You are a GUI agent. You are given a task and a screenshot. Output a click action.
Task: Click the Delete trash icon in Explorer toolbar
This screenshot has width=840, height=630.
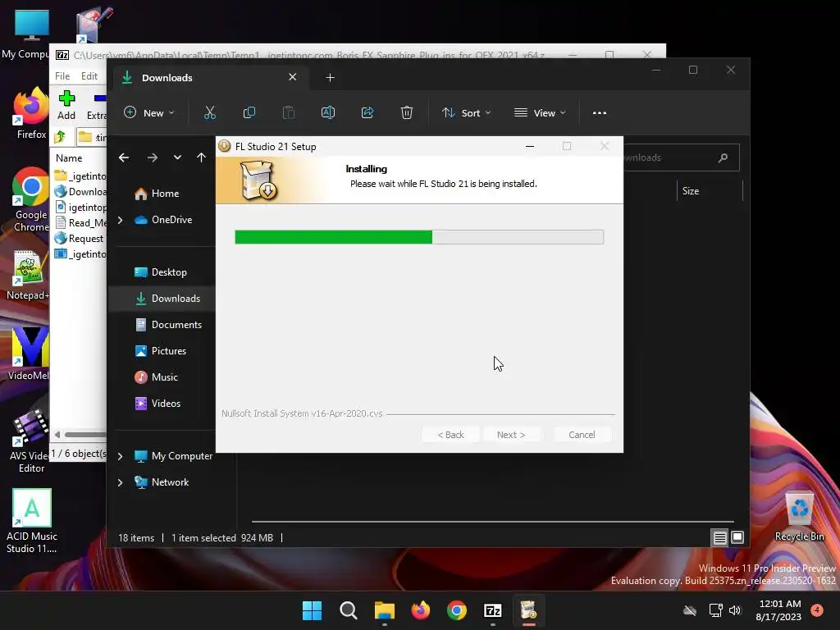407,112
